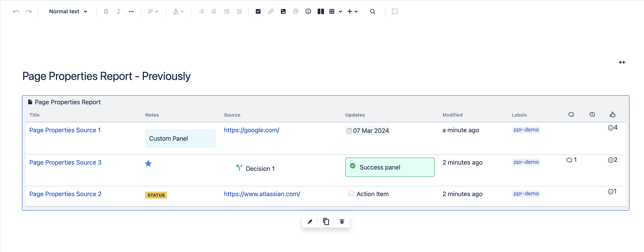644x252 pixels.
Task: Insert a numbered list
Action: 214,12
